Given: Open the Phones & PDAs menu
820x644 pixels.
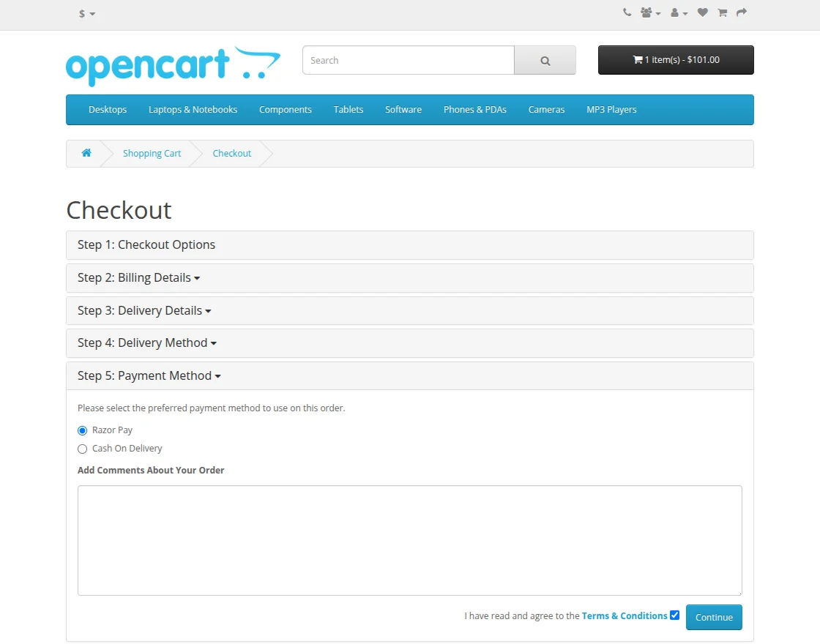Looking at the screenshot, I should 474,109.
